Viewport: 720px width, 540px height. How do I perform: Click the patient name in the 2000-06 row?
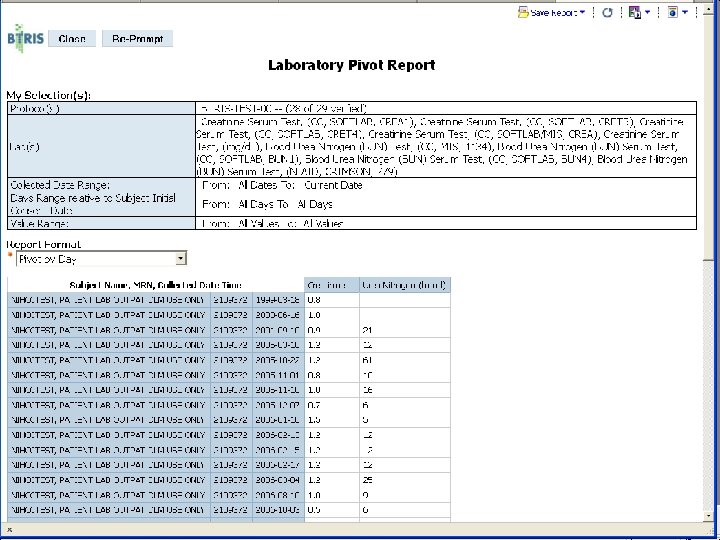click(x=107, y=315)
